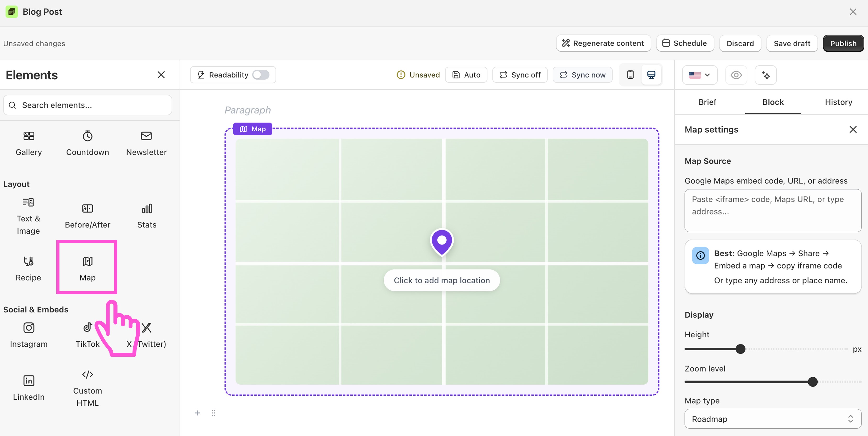This screenshot has height=436, width=868.
Task: Insert an Instagram embed
Action: pos(29,335)
